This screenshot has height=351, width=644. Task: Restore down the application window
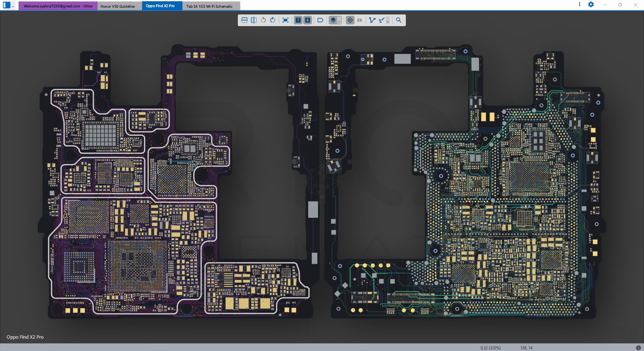click(x=620, y=5)
